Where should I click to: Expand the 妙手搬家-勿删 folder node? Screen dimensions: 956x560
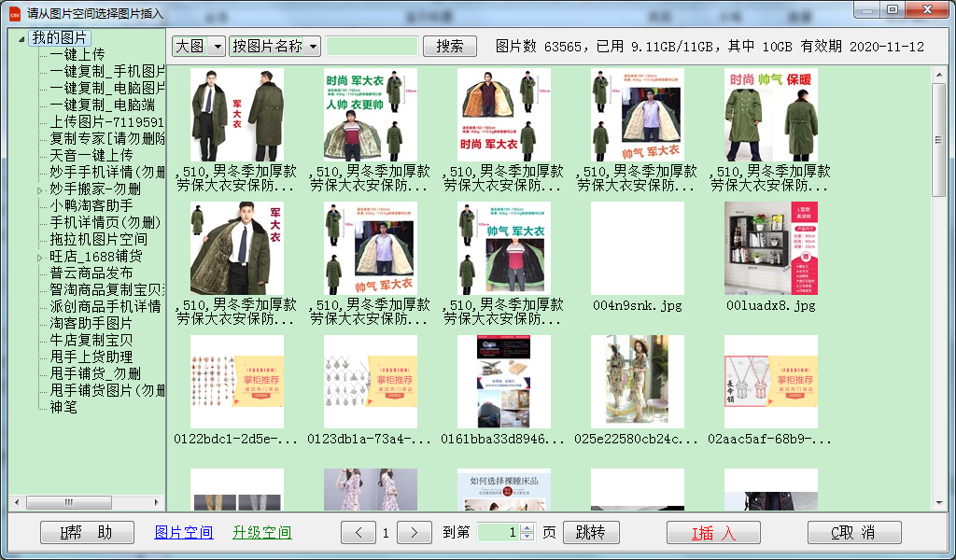pos(40,189)
